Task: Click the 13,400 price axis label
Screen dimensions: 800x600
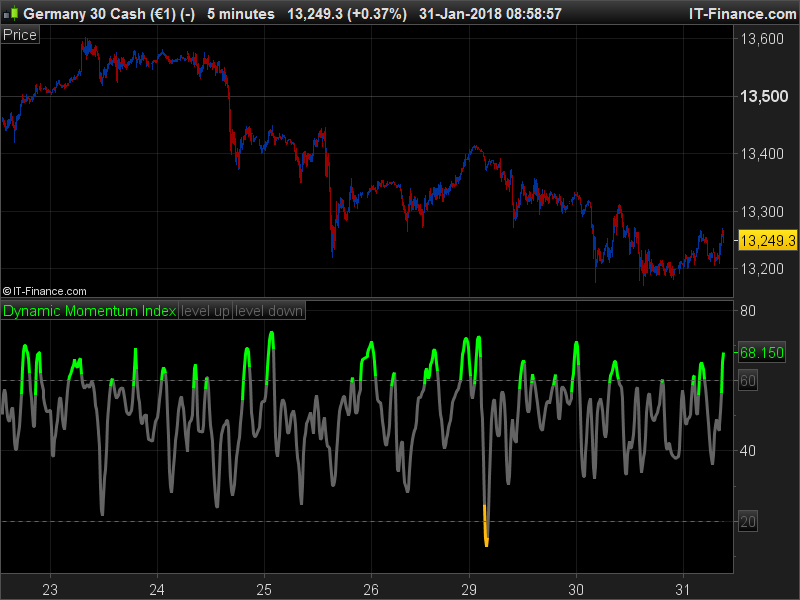Action: click(762, 154)
